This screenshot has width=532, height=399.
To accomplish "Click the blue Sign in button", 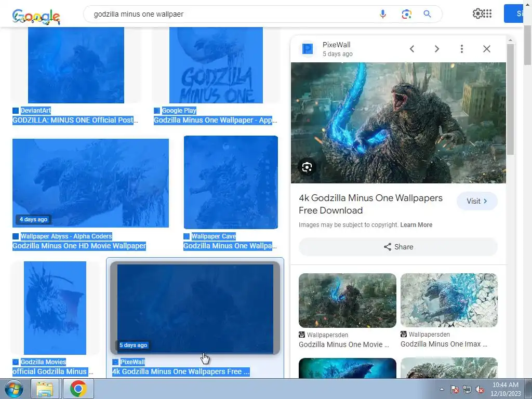I will point(515,14).
